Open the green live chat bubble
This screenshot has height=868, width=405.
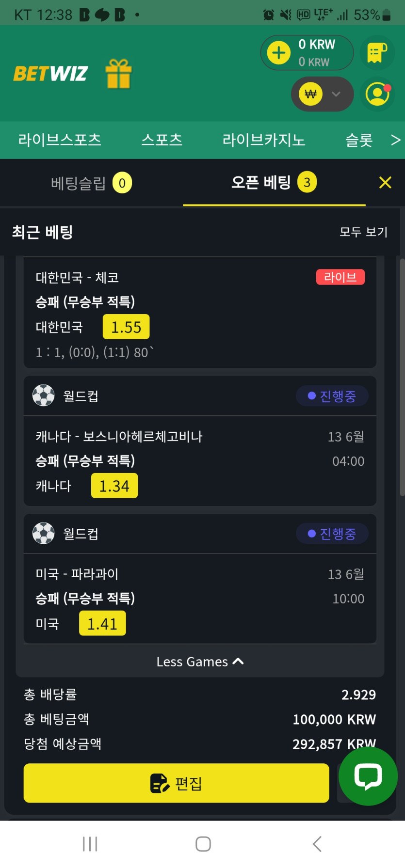[x=368, y=776]
